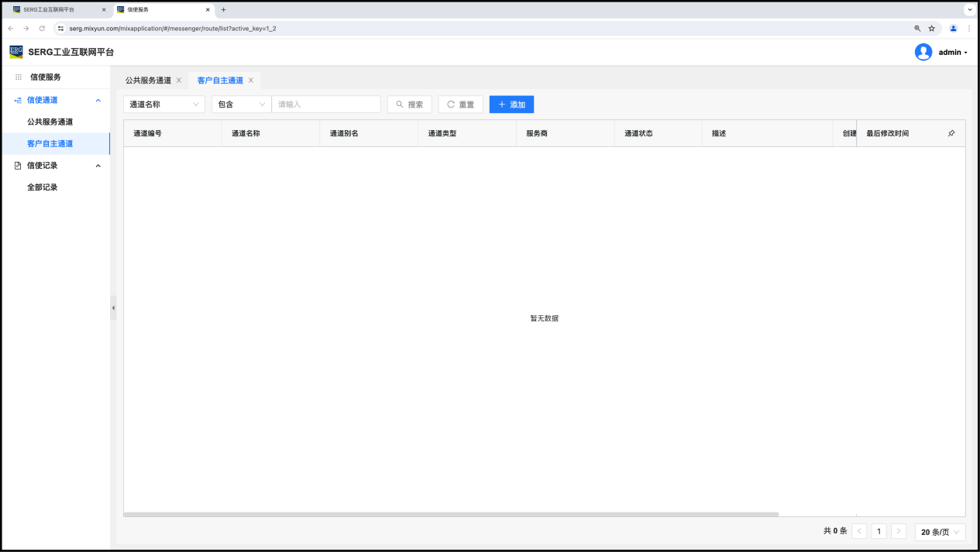The height and width of the screenshot is (552, 980).
Task: Open 全部记录 in the sidebar
Action: point(43,187)
